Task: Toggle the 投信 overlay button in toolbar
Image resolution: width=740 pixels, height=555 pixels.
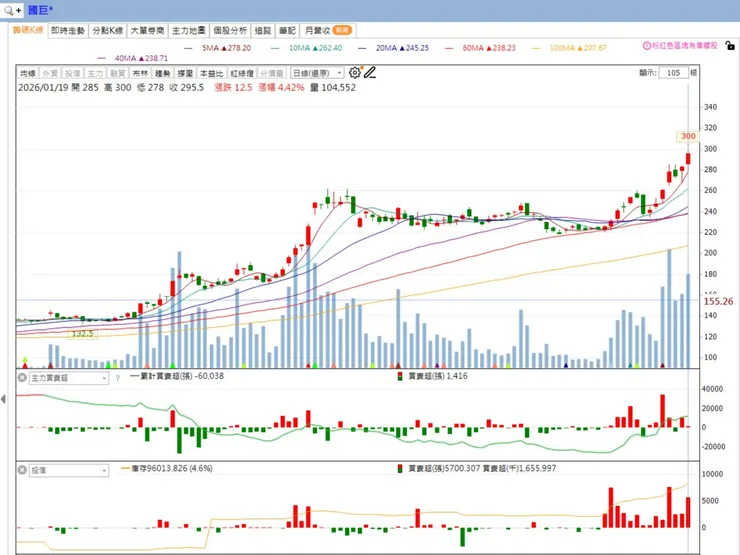Action: click(x=73, y=73)
